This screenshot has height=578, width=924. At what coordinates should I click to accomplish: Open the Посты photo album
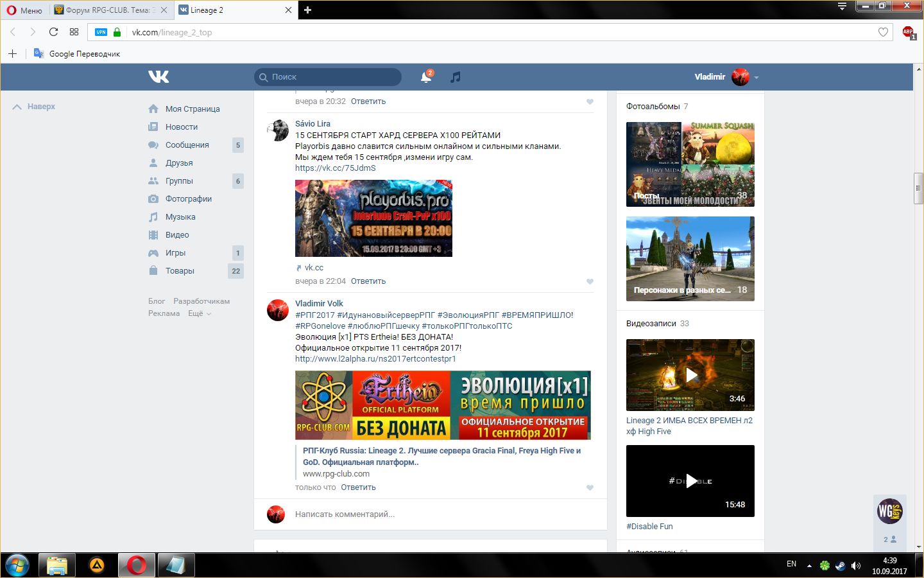(690, 164)
